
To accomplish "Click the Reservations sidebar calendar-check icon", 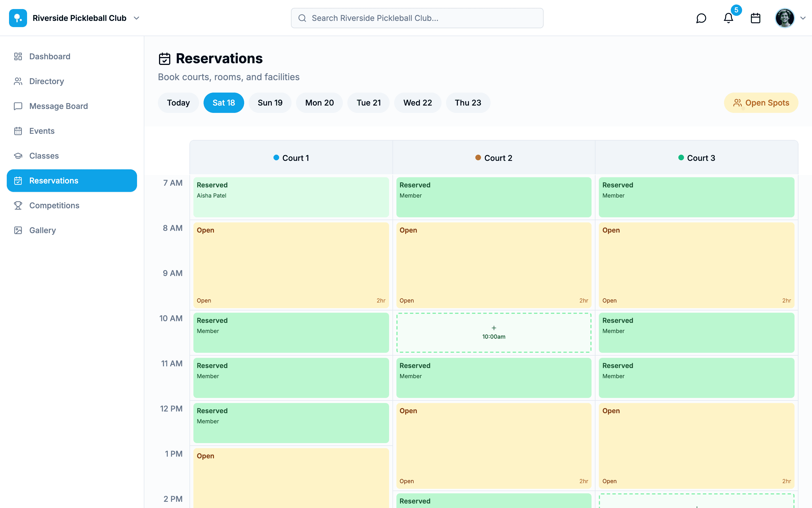I will point(18,181).
